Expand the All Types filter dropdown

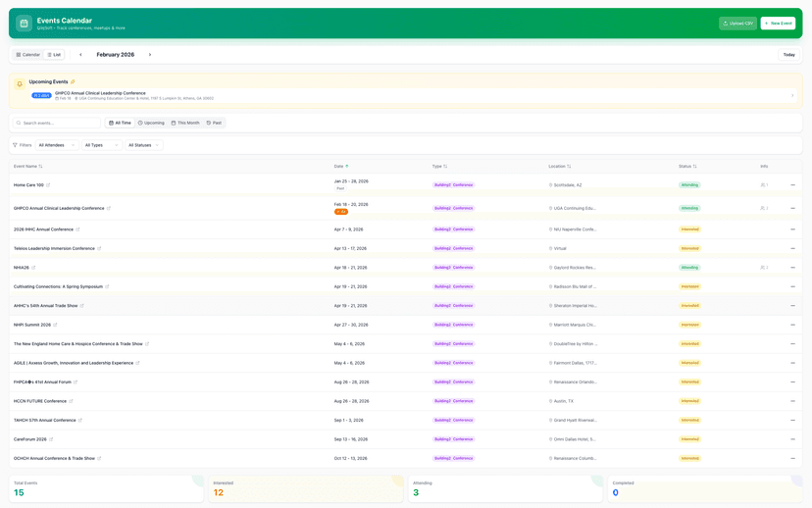point(101,145)
